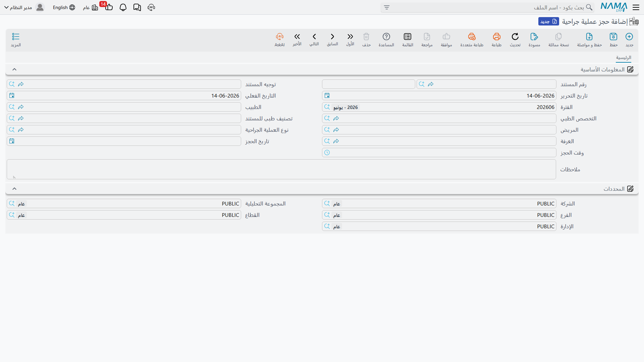
Task: Click the المريض input field
Action: [x=439, y=130]
